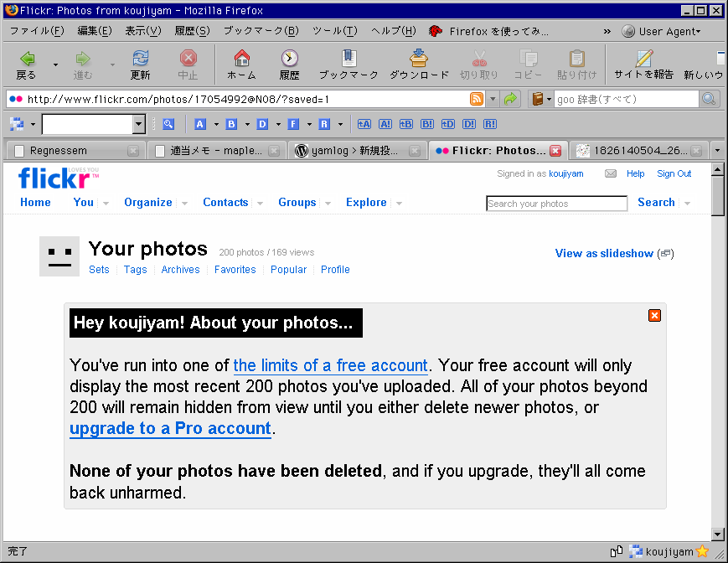Click the magnifier icon on the blue letter toolbar
This screenshot has width=728, height=563.
point(168,124)
